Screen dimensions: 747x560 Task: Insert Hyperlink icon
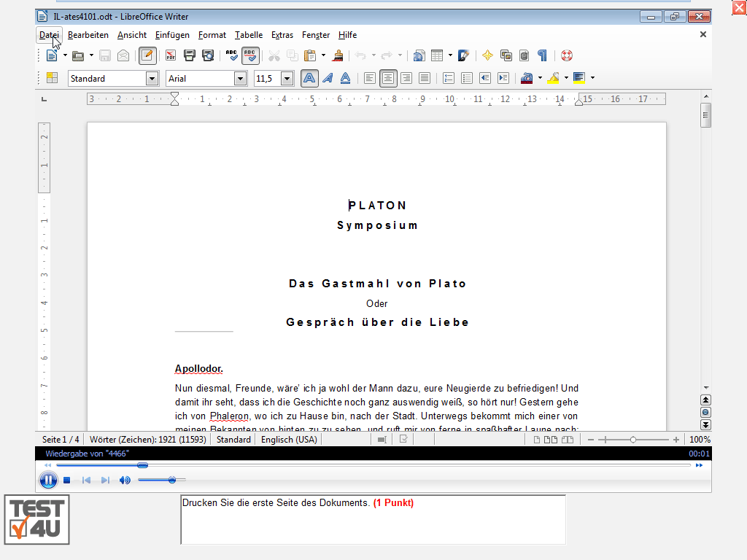pos(419,55)
